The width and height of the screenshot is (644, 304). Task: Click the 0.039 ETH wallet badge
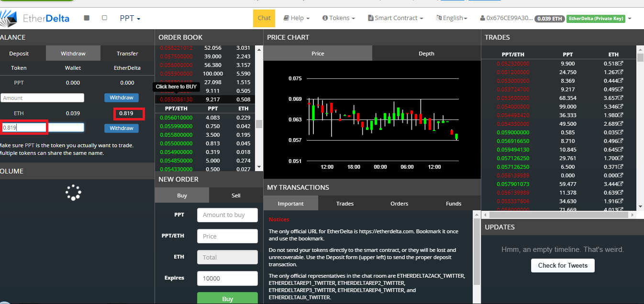pyautogui.click(x=549, y=19)
